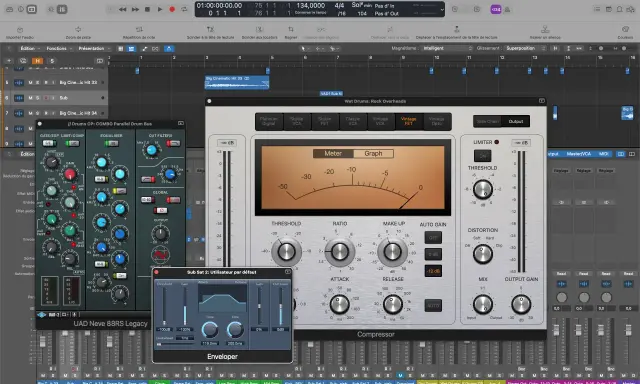
Task: Select the Platinum Digital compressor model tab
Action: coord(269,121)
